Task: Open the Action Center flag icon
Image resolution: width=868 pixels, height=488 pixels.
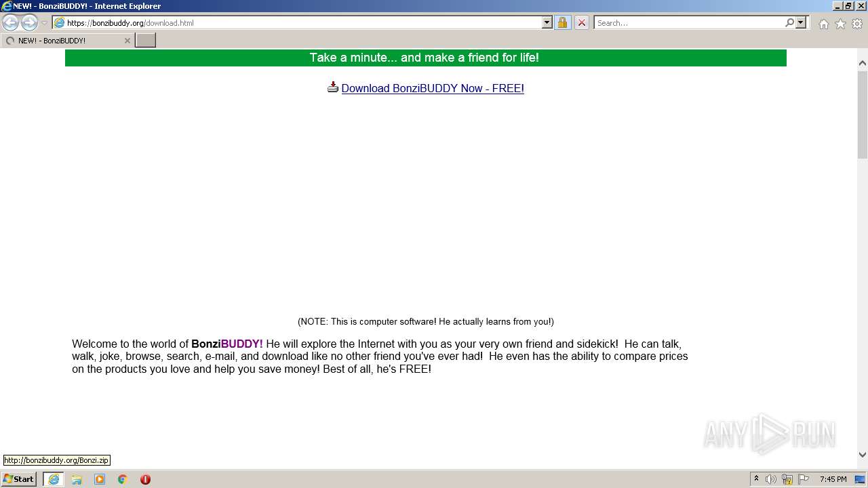Action: 804,479
